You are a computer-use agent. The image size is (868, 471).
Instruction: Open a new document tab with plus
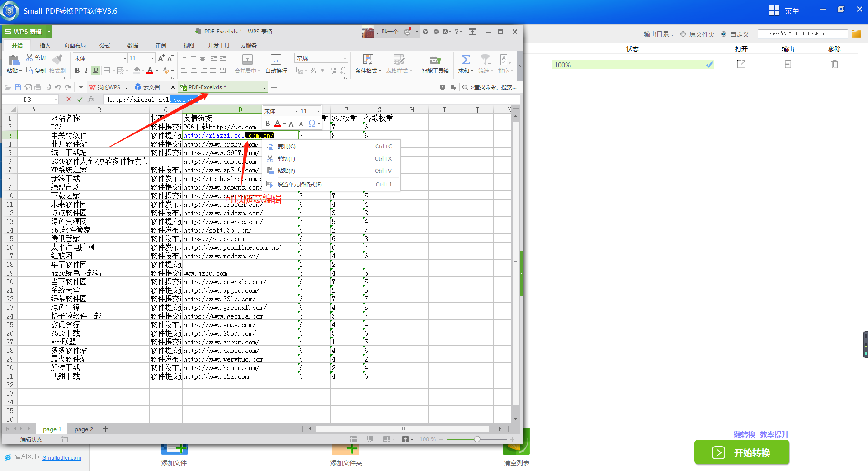click(274, 87)
